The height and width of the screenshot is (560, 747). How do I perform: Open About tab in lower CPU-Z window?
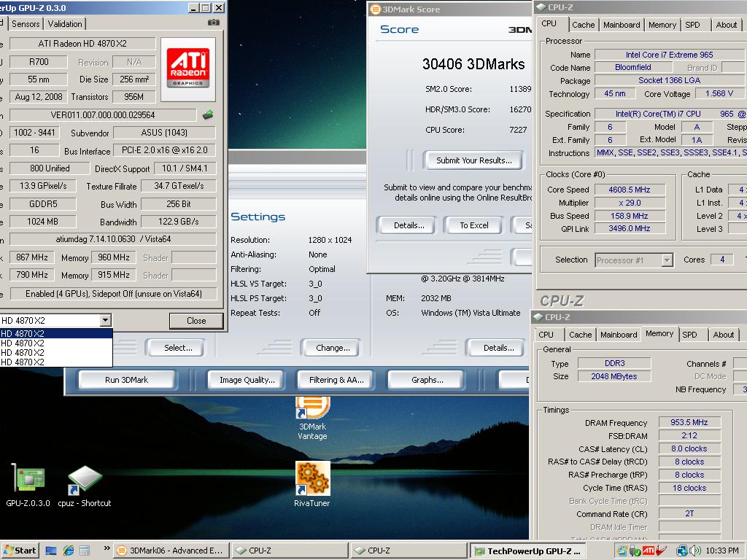723,335
